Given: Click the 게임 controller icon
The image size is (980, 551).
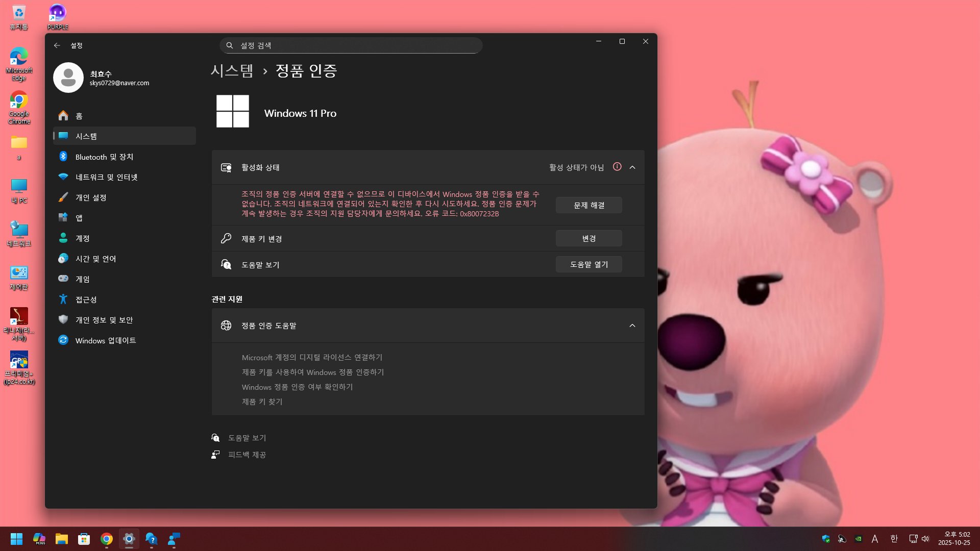Looking at the screenshot, I should pos(63,279).
